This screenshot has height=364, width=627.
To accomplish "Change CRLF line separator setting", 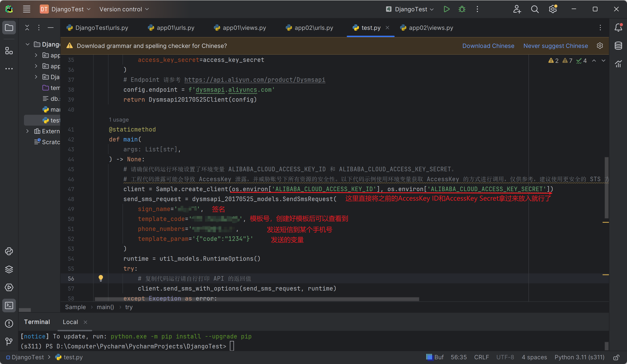I will [481, 357].
